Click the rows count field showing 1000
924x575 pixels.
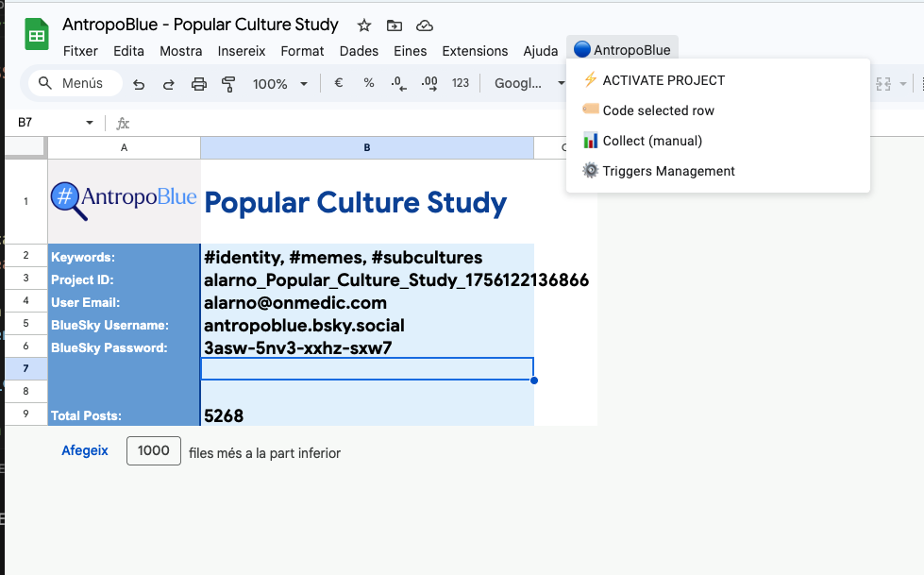(154, 451)
